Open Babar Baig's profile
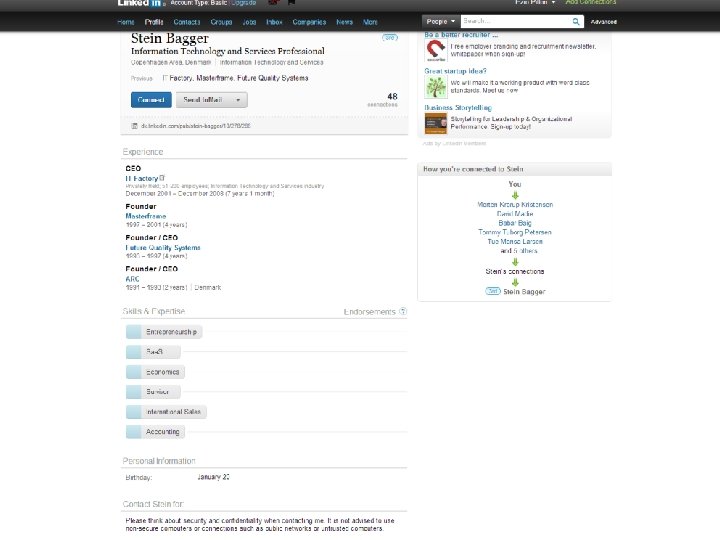Viewport: 720px width, 540px height. 515,223
